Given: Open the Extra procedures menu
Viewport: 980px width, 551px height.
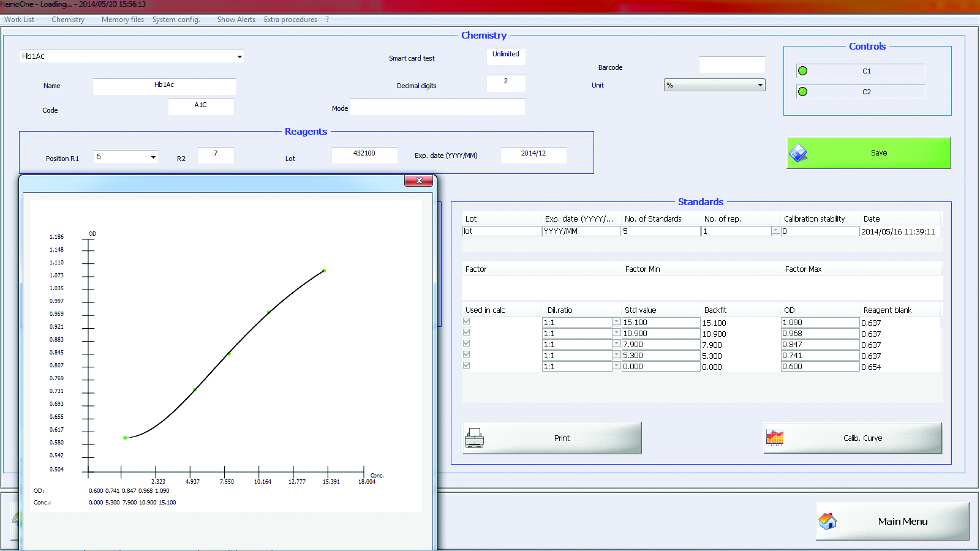Looking at the screenshot, I should click(290, 20).
